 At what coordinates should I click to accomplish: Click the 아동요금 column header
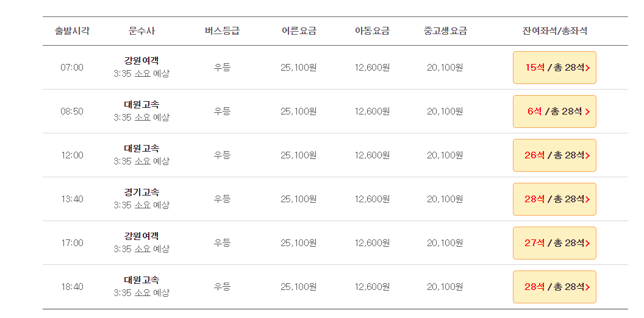[x=372, y=31]
